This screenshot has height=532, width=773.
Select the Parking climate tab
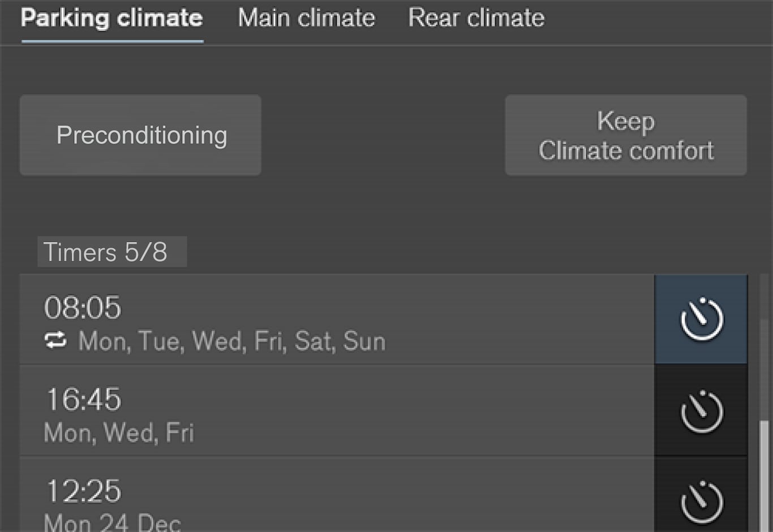click(x=112, y=18)
